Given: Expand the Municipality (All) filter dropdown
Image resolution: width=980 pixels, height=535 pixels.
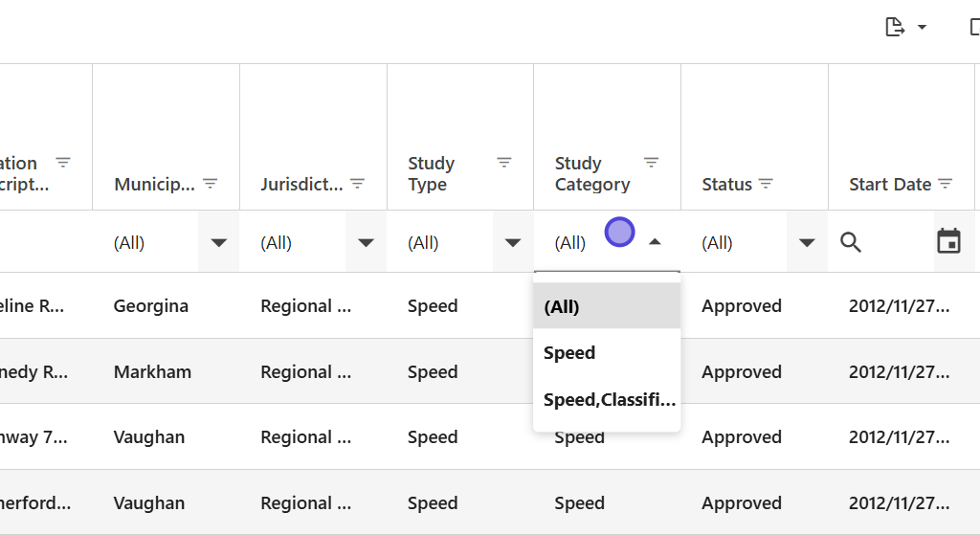Looking at the screenshot, I should tap(219, 243).
